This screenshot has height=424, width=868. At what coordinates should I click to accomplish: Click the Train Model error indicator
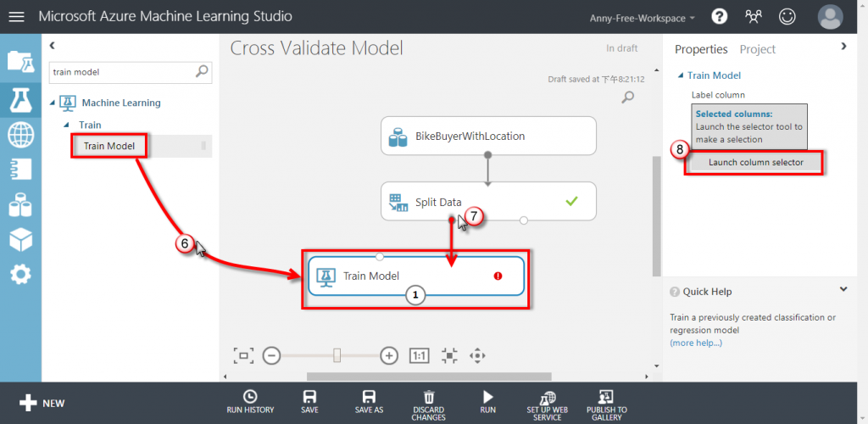pyautogui.click(x=498, y=276)
